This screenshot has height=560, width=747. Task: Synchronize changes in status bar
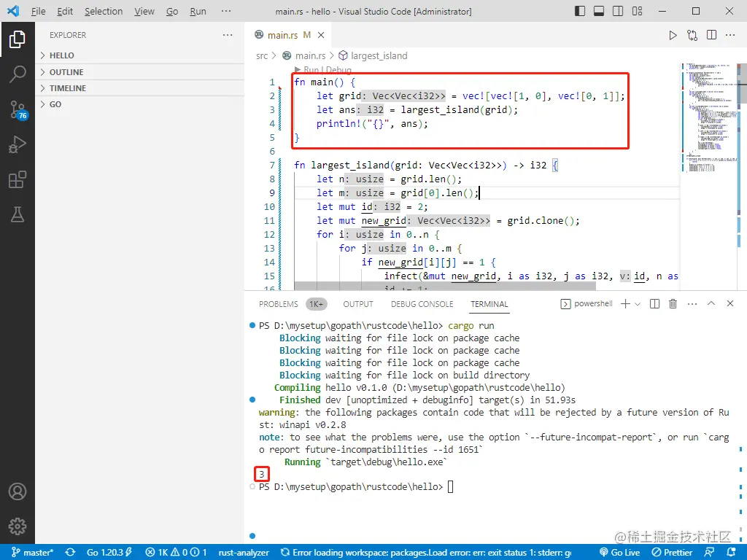71,553
